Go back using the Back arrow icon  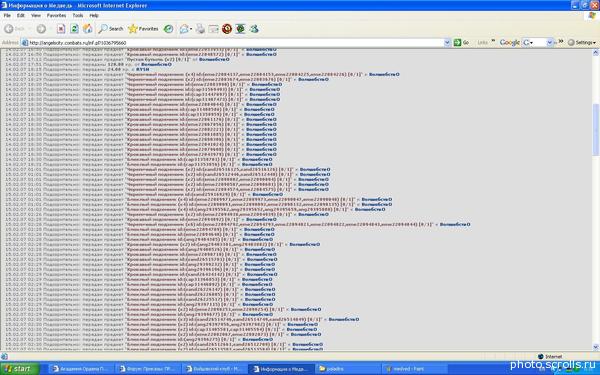coord(8,29)
